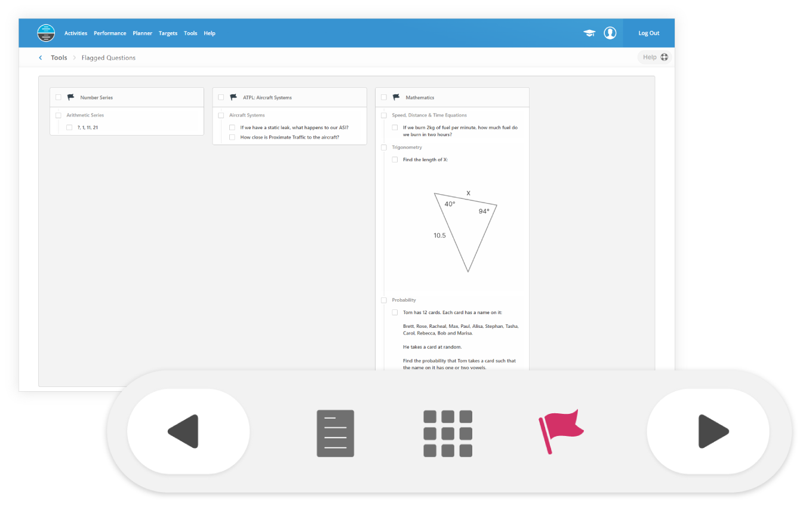The image size is (812, 516).
Task: Open the Performance menu
Action: (x=110, y=33)
